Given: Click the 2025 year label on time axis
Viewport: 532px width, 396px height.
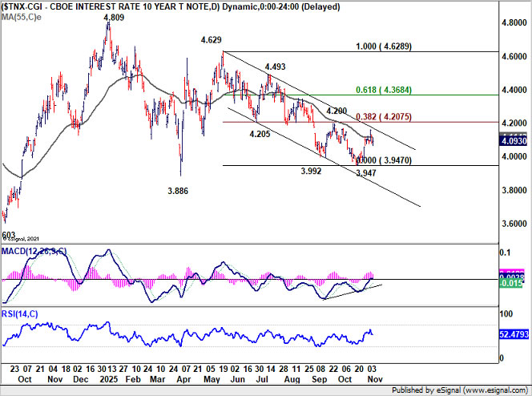Looking at the screenshot, I should click(109, 379).
